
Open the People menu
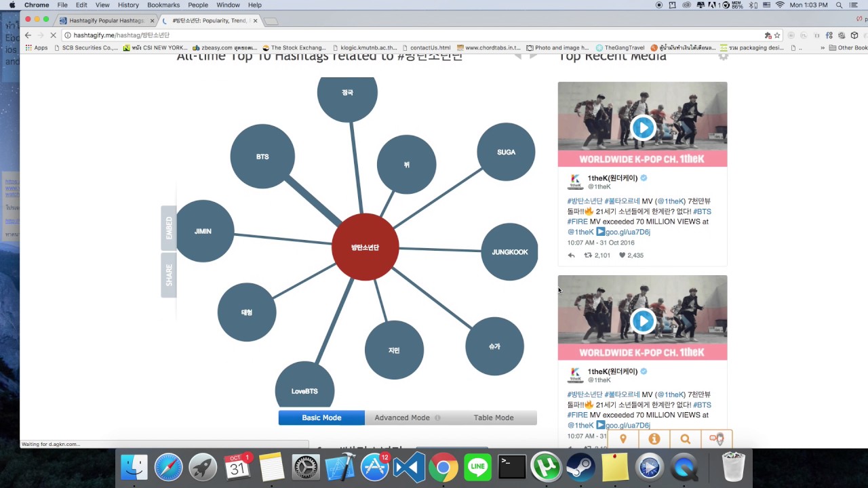198,5
